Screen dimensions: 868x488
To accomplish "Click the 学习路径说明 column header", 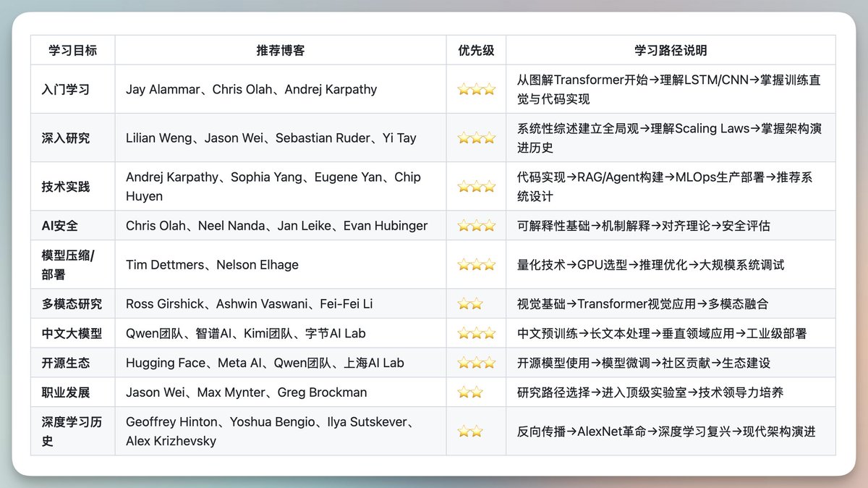I will (x=671, y=51).
